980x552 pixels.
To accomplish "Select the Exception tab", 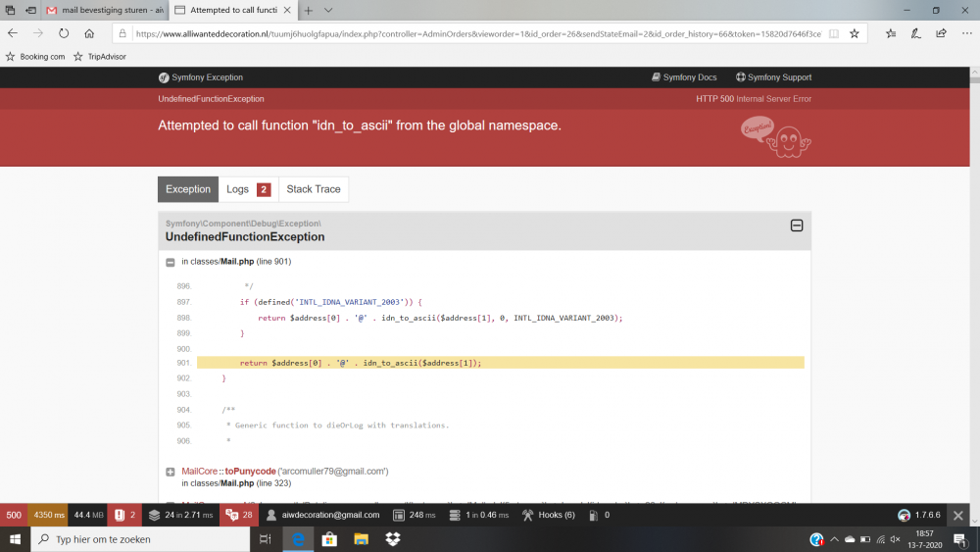I will point(188,189).
